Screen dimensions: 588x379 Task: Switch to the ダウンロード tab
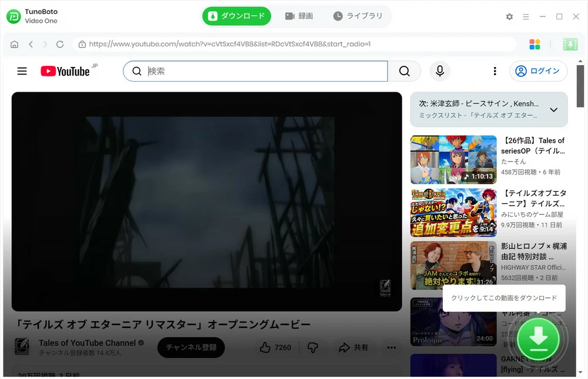[x=236, y=16]
